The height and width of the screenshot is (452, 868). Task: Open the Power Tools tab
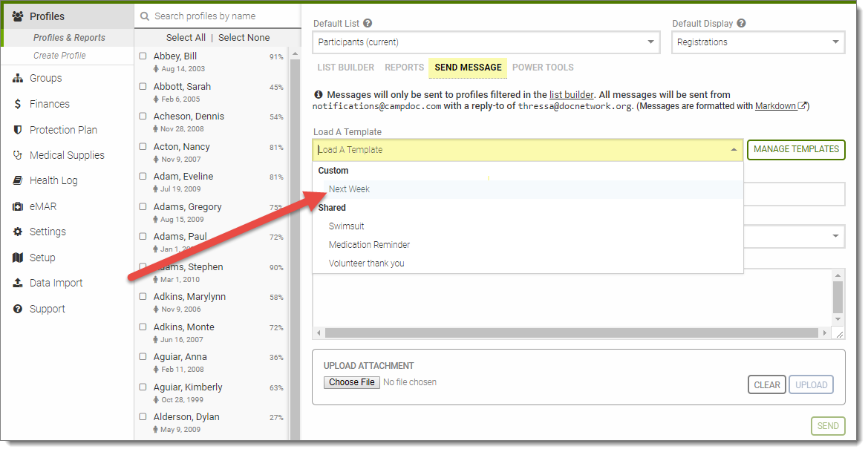click(x=543, y=68)
